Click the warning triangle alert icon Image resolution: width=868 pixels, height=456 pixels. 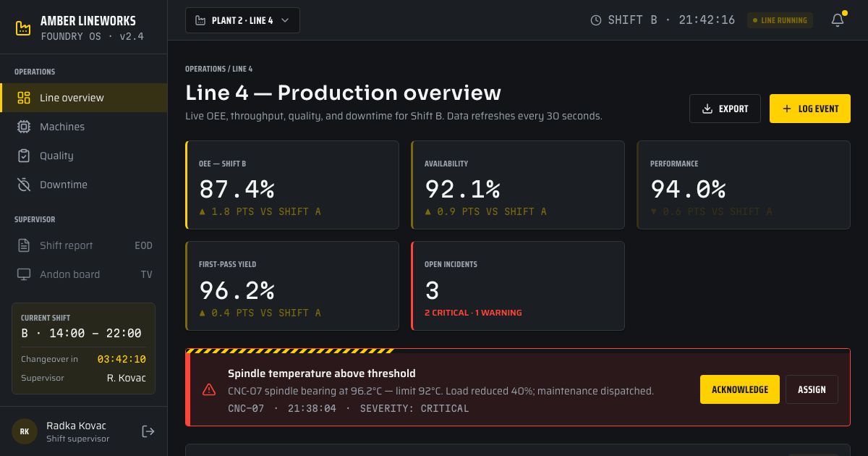(209, 389)
